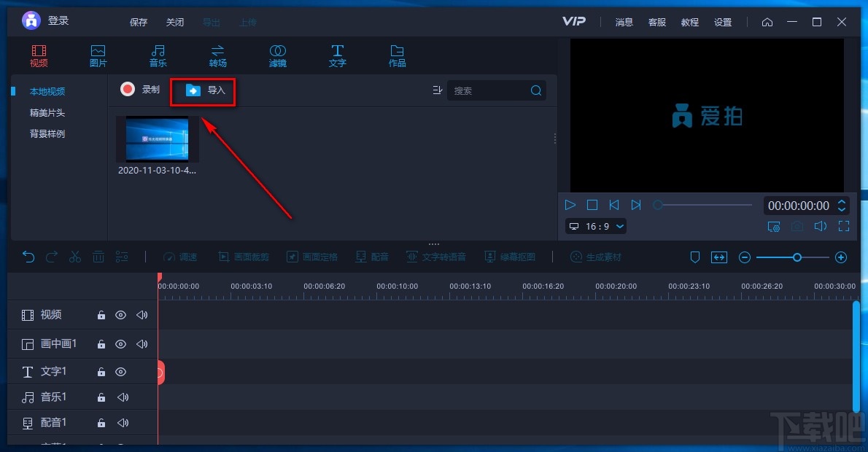Click the 调速 (Speed) tool
868x452 pixels.
[180, 257]
